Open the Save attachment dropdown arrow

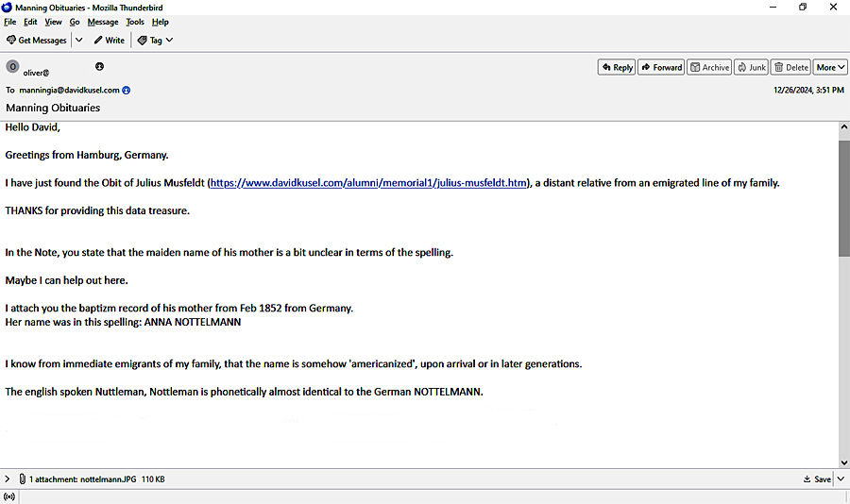point(841,479)
